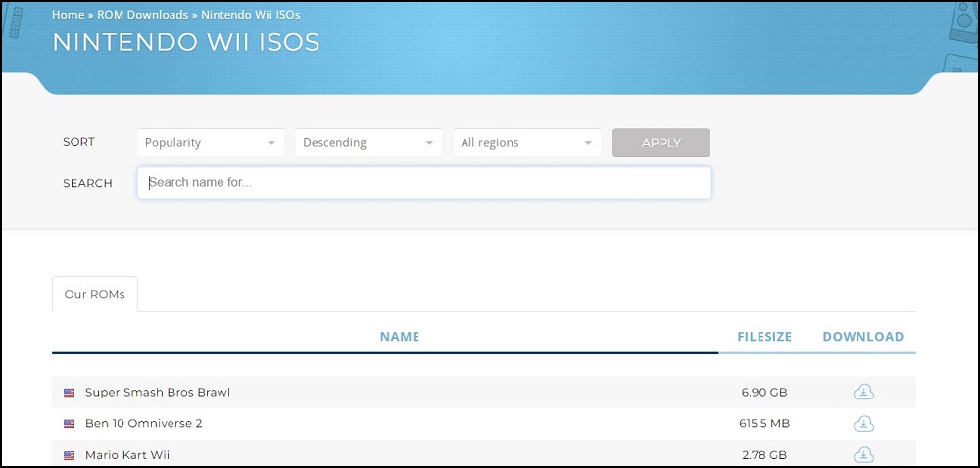Click the NINTENDO WII ISOS page heading

[x=186, y=42]
